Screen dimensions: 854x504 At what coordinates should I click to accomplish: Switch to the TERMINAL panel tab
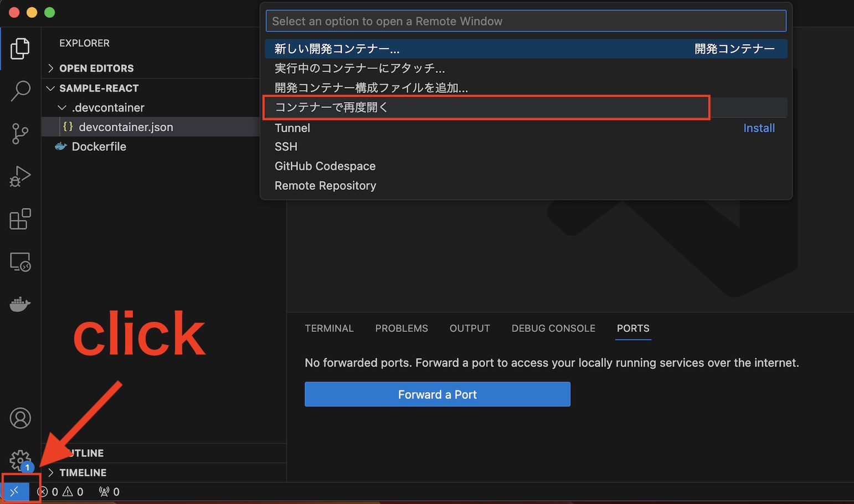point(329,328)
